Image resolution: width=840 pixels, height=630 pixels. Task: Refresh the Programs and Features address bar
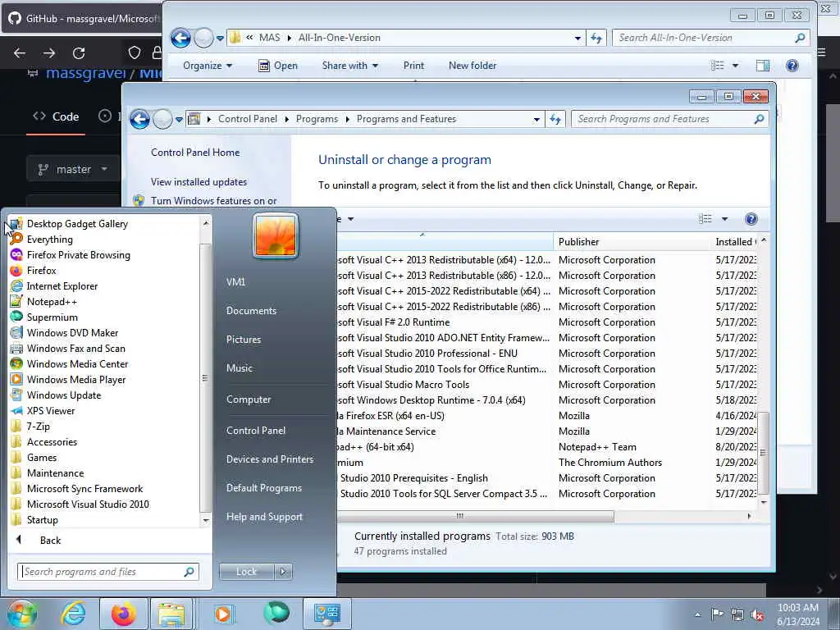point(555,119)
